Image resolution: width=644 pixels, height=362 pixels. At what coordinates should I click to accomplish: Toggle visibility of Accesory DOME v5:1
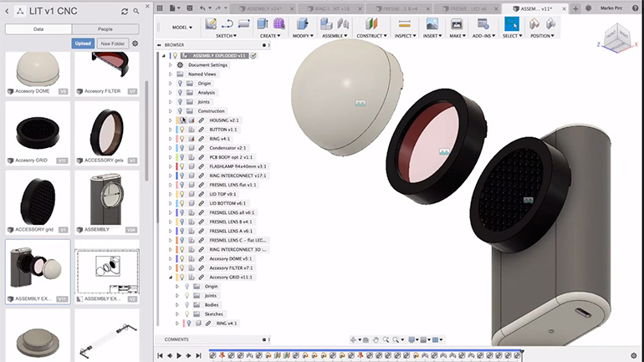(181, 258)
